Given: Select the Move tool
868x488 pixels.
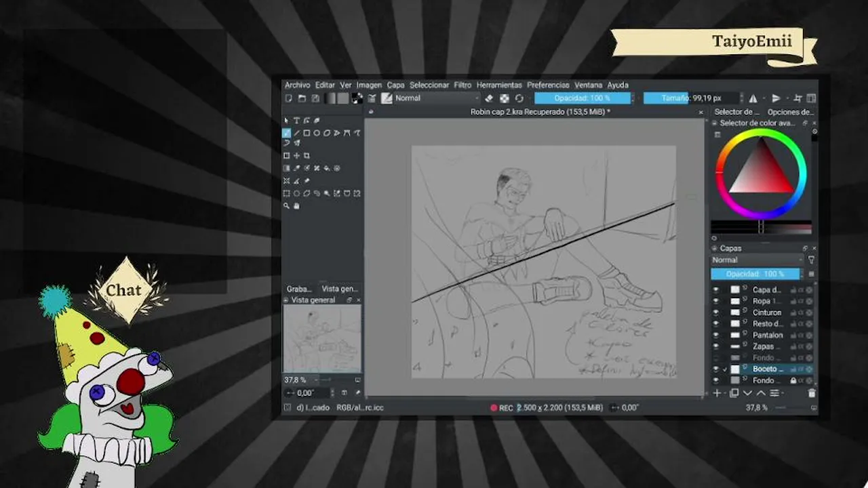Looking at the screenshot, I should coord(296,155).
